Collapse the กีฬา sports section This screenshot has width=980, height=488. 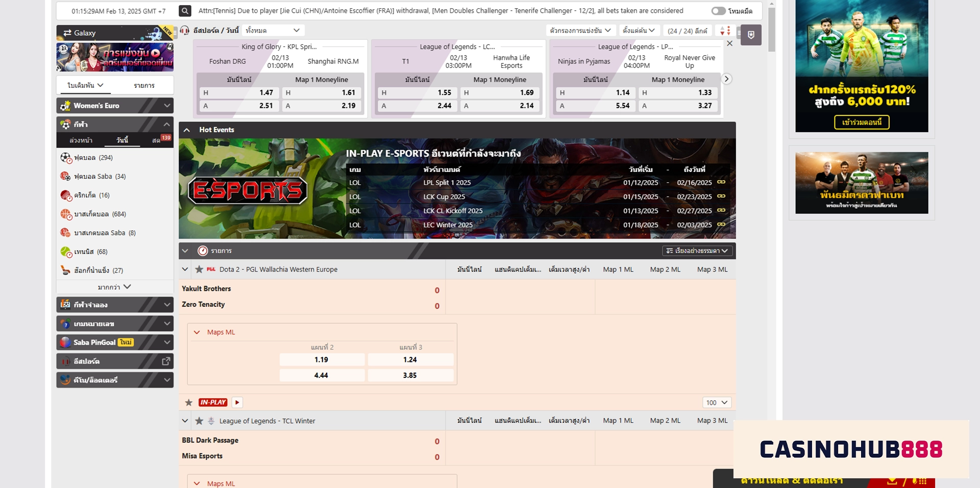coord(115,124)
